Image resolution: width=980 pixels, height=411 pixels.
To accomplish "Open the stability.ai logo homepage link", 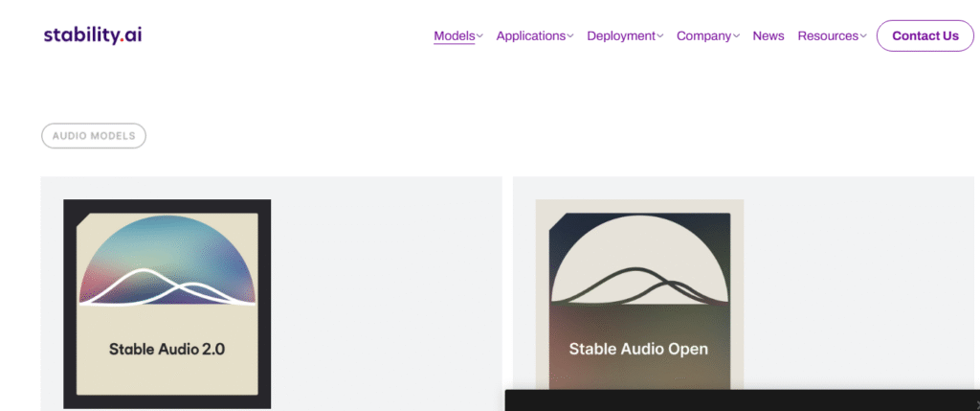I will (x=93, y=35).
